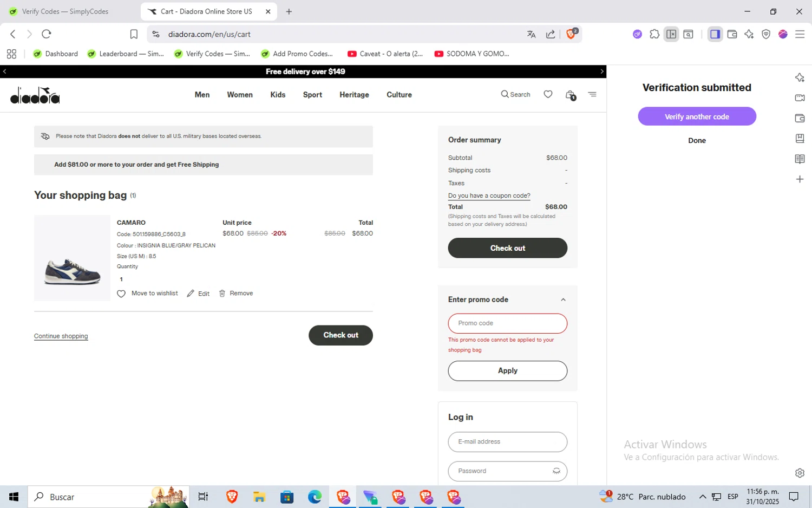The image size is (812, 508).
Task: Click the E-mail address field
Action: (507, 442)
